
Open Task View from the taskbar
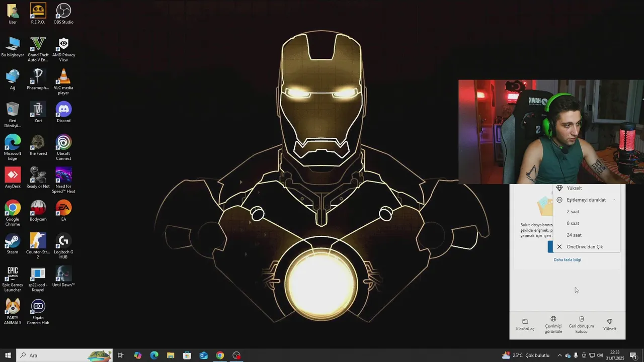pyautogui.click(x=121, y=355)
